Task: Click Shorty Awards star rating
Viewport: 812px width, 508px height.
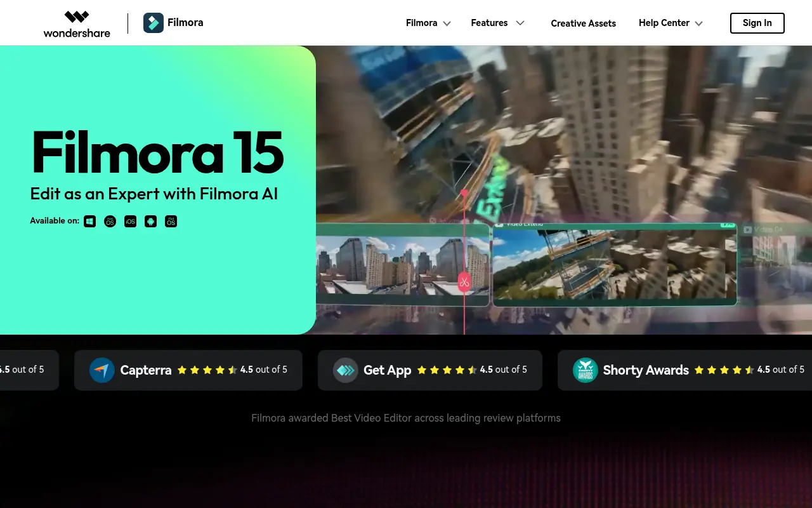Action: point(724,370)
